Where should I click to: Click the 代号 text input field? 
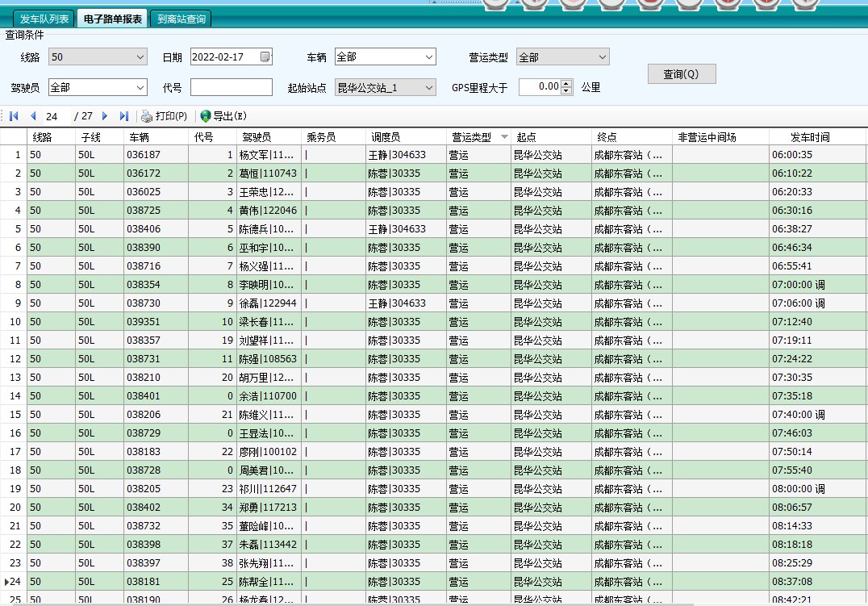pos(232,87)
